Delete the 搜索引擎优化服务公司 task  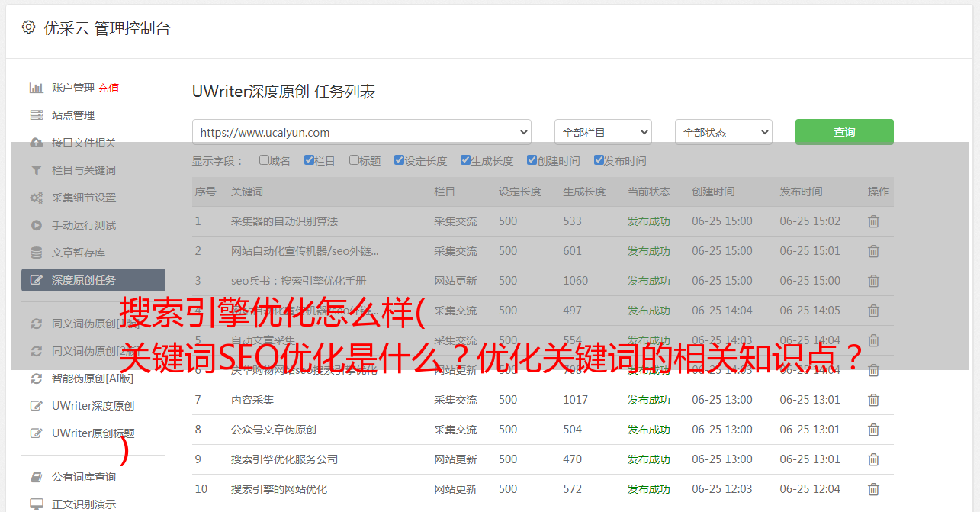874,459
